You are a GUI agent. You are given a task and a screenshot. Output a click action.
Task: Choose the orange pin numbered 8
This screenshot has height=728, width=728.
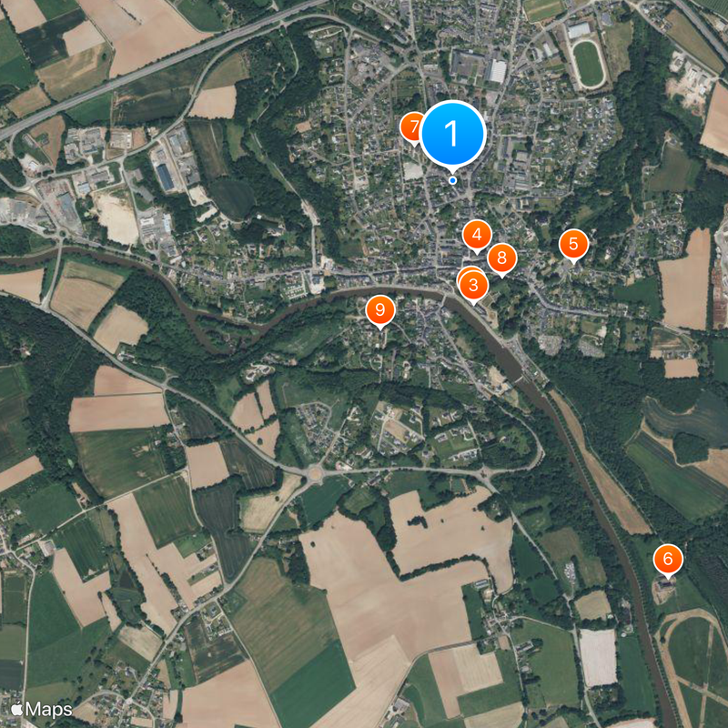click(x=502, y=259)
